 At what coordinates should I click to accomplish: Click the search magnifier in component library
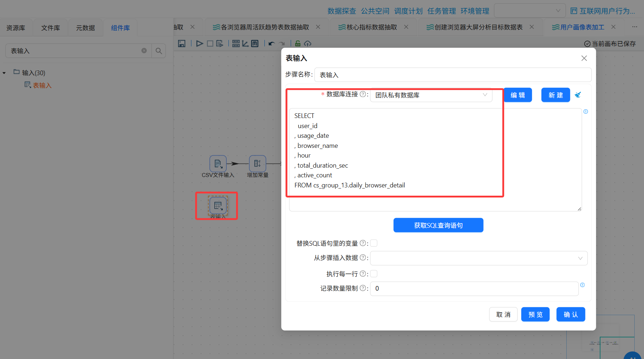[x=159, y=51]
